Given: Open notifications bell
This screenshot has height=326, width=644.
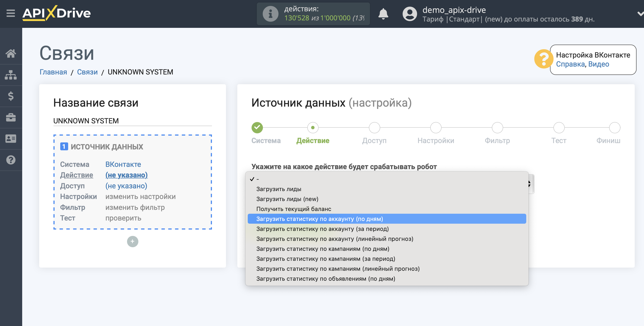Looking at the screenshot, I should coord(383,14).
